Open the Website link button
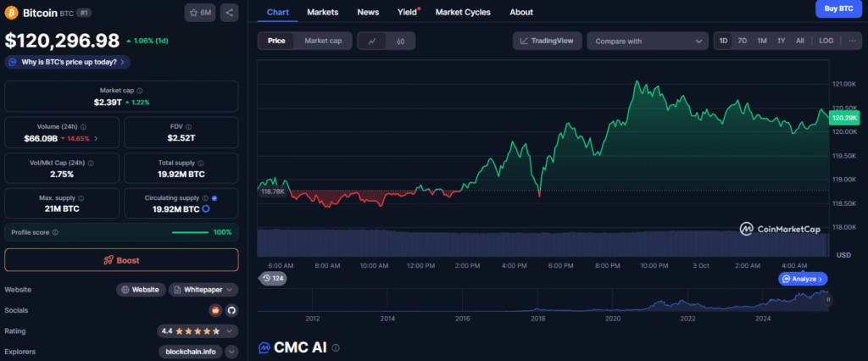Screen dimensions: 868x361 click(141, 290)
